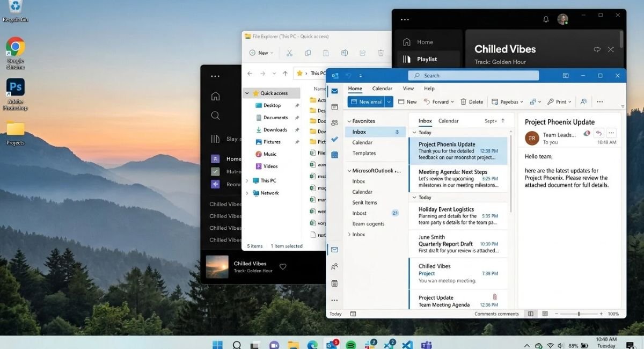Open the Calendar tab in Outlook's ribbon
The height and width of the screenshot is (349, 644).
pos(382,89)
